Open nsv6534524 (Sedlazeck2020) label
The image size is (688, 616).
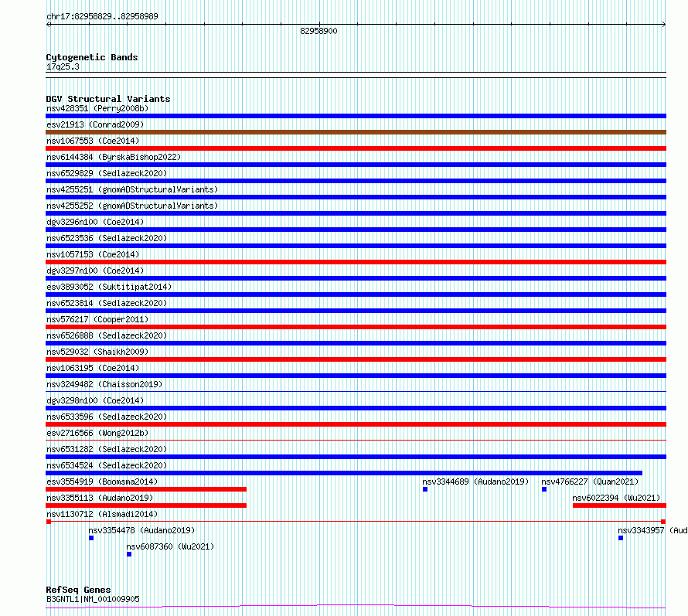tap(107, 465)
